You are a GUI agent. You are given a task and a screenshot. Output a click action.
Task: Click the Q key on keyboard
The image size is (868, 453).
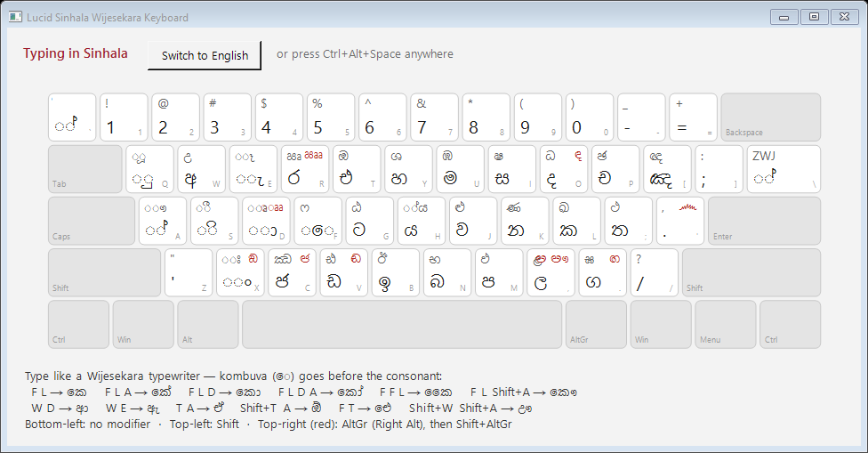pos(150,169)
